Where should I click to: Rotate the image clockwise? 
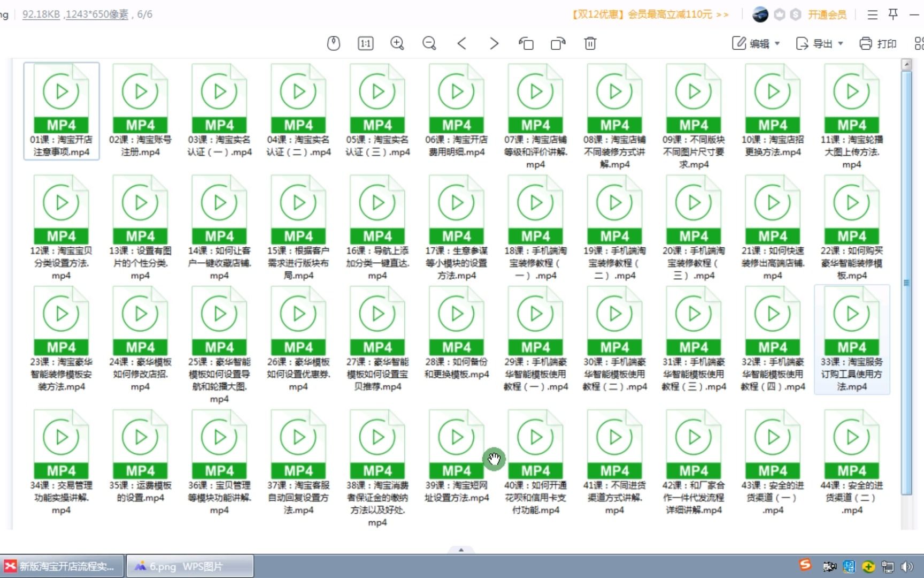coord(558,43)
